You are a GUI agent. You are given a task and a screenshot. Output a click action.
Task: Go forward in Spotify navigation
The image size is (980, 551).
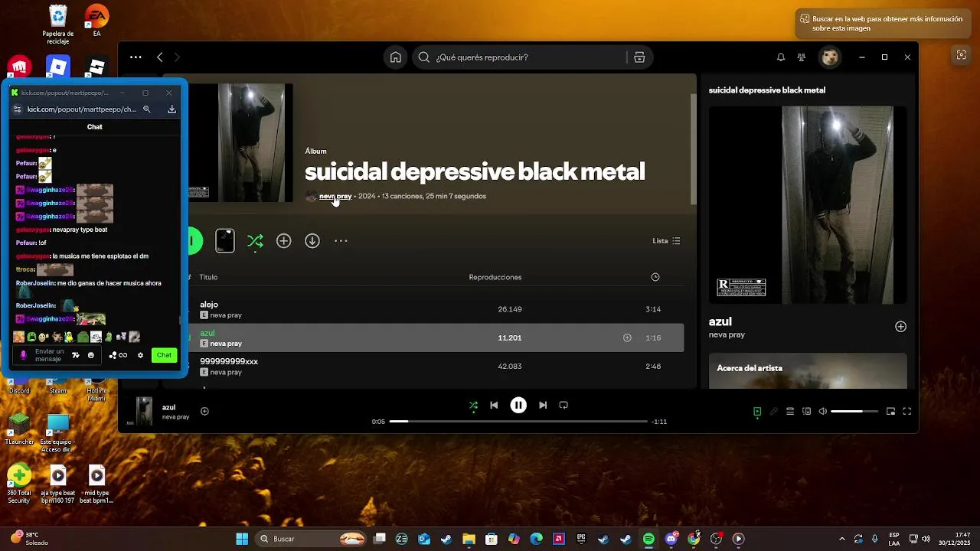(177, 57)
